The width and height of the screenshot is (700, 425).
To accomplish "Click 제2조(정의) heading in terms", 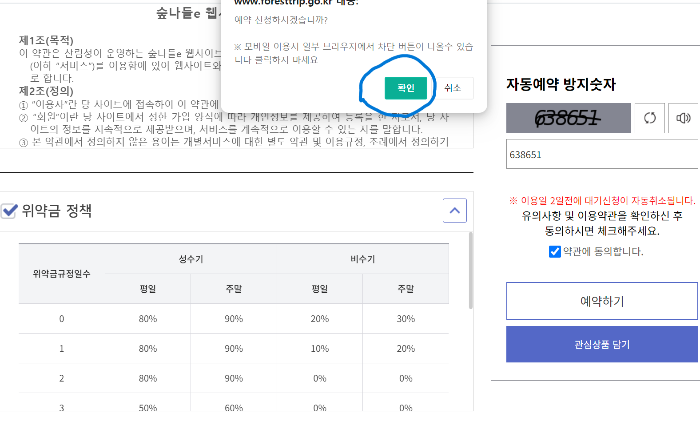I will [x=46, y=91].
